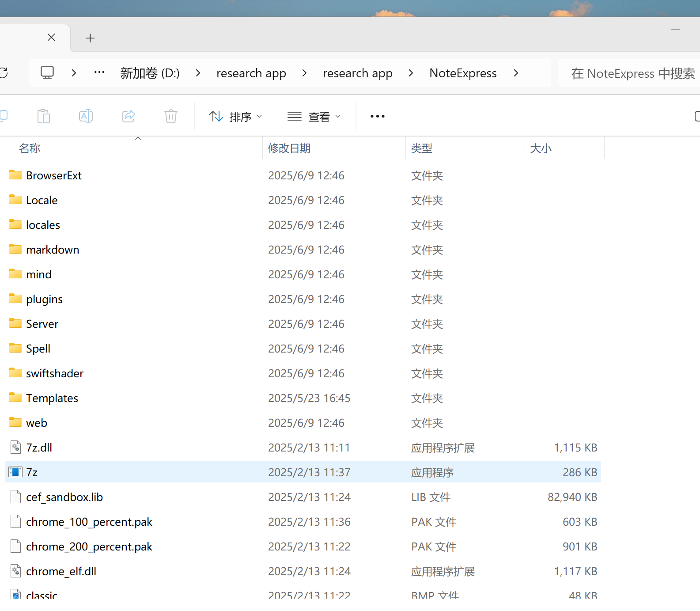Click the LIB 文件 type cell
The width and height of the screenshot is (700, 611).
(x=431, y=497)
